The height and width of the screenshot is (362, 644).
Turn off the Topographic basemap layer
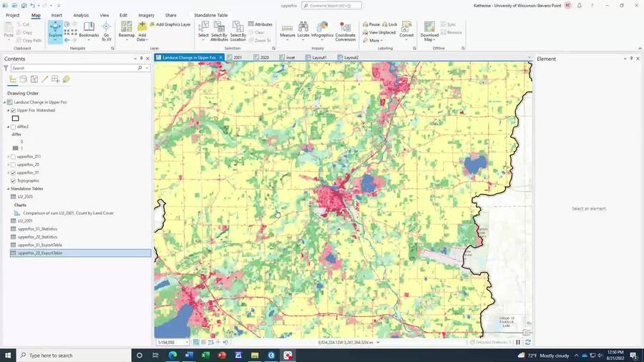pyautogui.click(x=13, y=180)
